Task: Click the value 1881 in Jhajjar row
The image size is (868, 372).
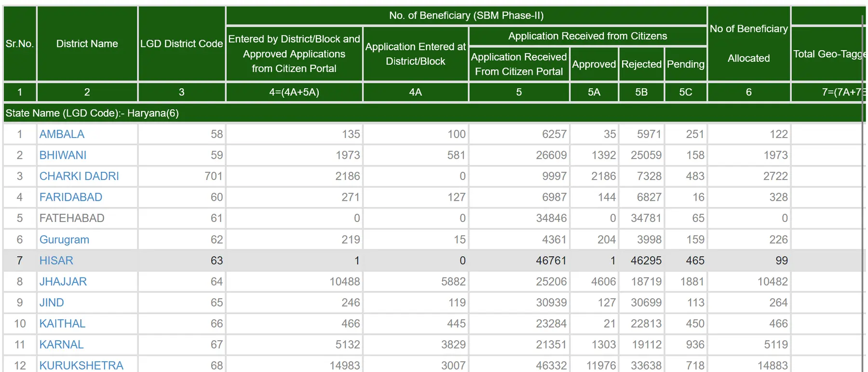Action: coord(692,282)
